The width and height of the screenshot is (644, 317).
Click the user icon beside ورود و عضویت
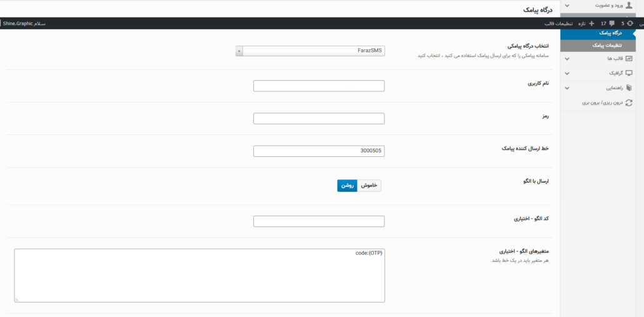[x=629, y=6]
